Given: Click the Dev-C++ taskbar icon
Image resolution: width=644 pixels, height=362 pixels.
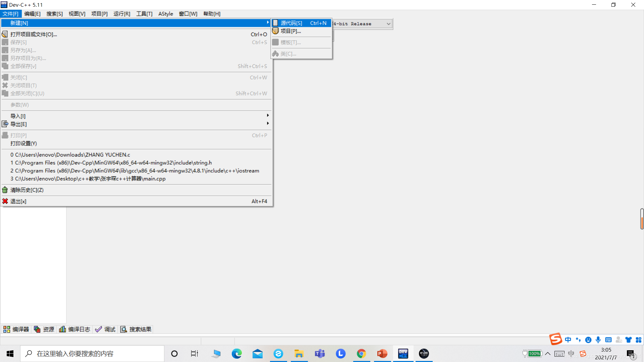Looking at the screenshot, I should tap(403, 354).
